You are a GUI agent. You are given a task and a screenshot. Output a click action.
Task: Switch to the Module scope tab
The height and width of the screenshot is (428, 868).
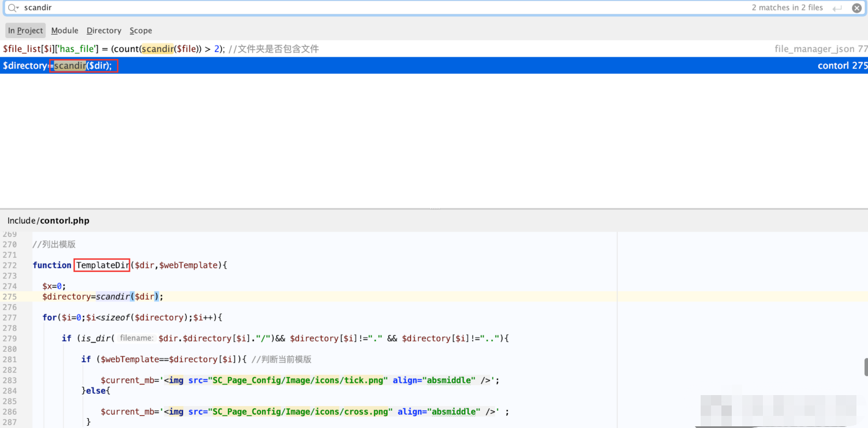click(65, 30)
